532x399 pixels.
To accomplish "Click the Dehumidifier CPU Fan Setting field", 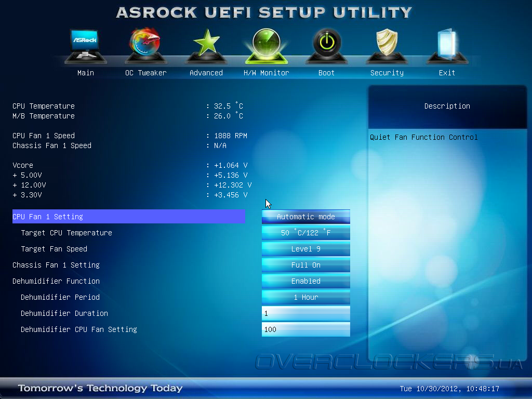I will tap(305, 329).
